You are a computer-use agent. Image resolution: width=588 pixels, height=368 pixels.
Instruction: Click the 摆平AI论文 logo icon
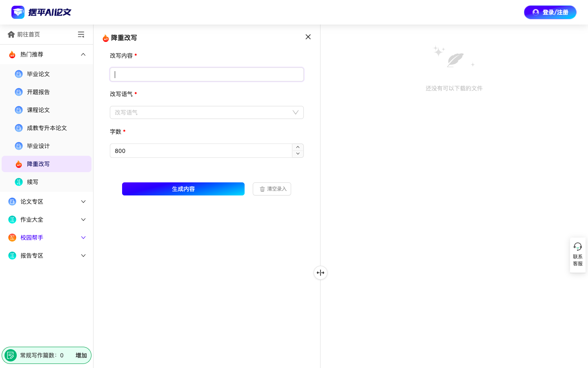(x=18, y=12)
